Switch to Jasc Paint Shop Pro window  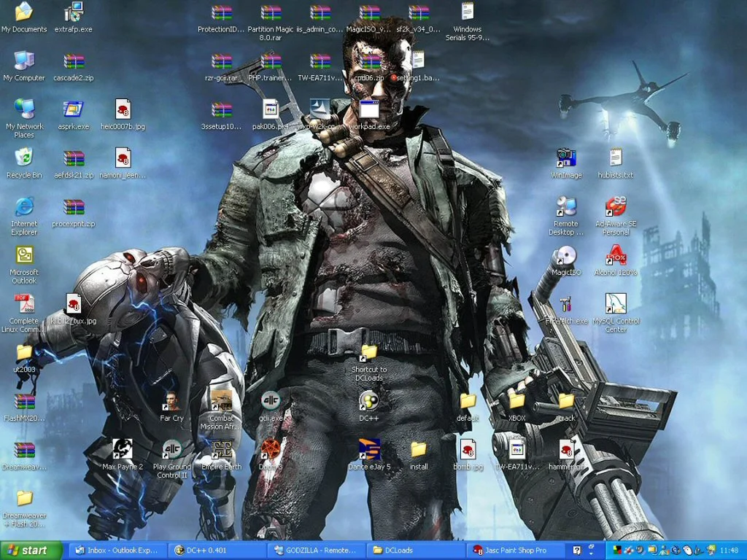514,551
